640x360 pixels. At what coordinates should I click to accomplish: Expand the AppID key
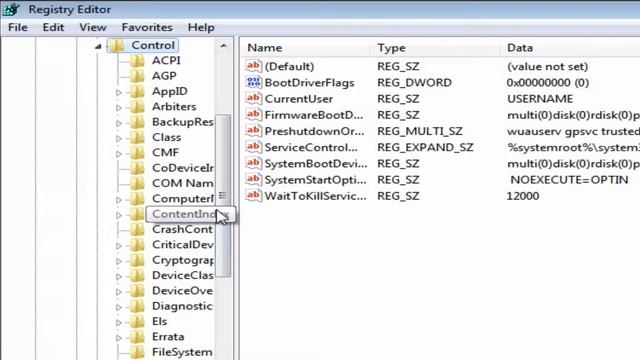tap(119, 92)
